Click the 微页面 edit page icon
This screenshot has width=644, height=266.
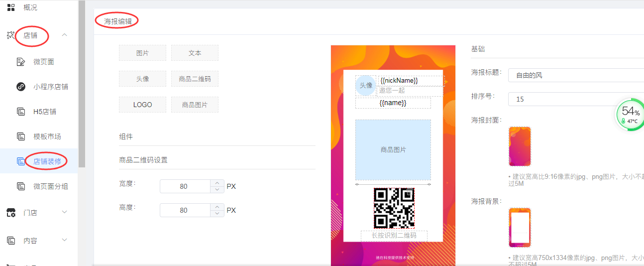[x=21, y=62]
